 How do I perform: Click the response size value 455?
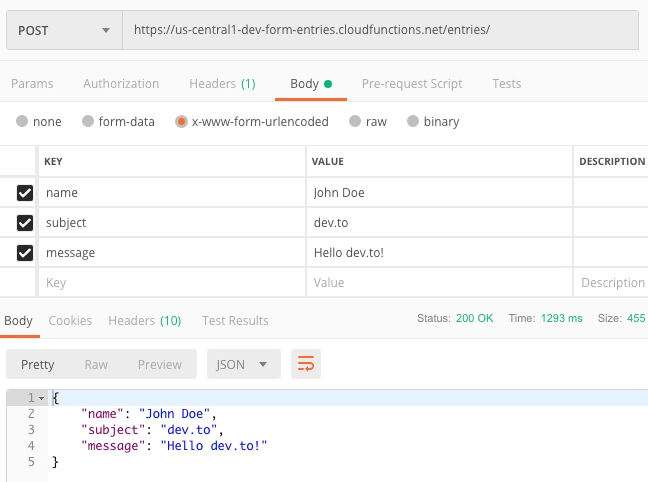pos(636,318)
